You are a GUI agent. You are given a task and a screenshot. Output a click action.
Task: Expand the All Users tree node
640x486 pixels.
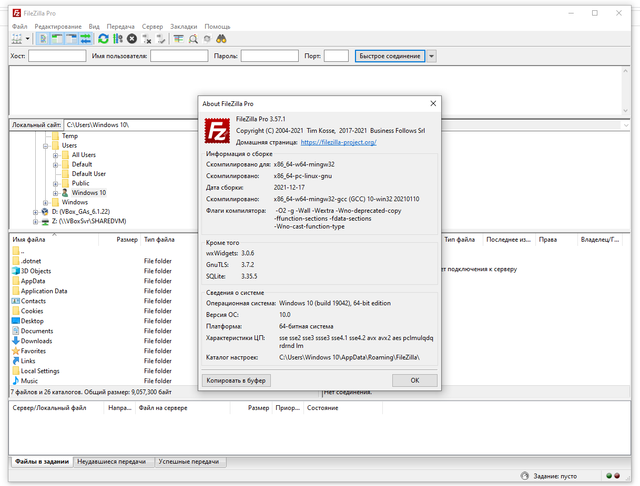click(56, 155)
